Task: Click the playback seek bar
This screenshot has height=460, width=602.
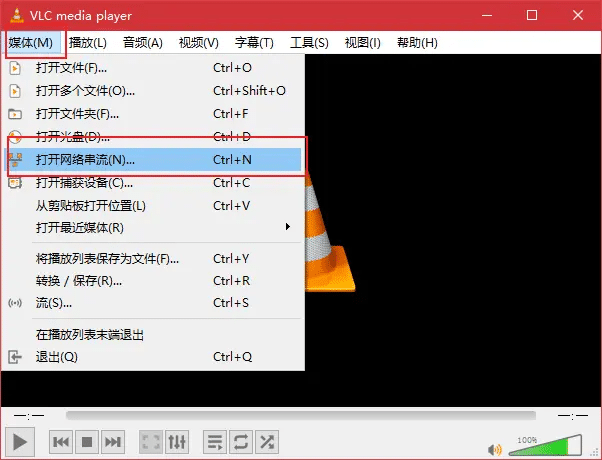Action: pos(301,415)
